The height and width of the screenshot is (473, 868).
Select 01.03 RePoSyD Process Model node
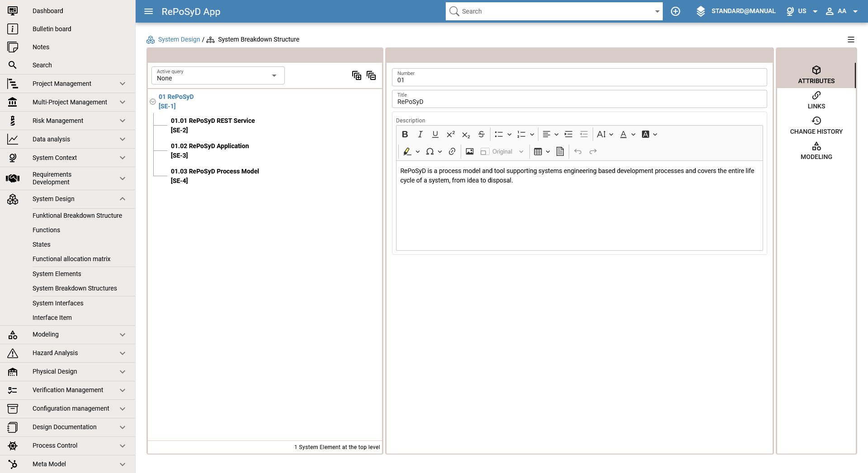point(215,176)
